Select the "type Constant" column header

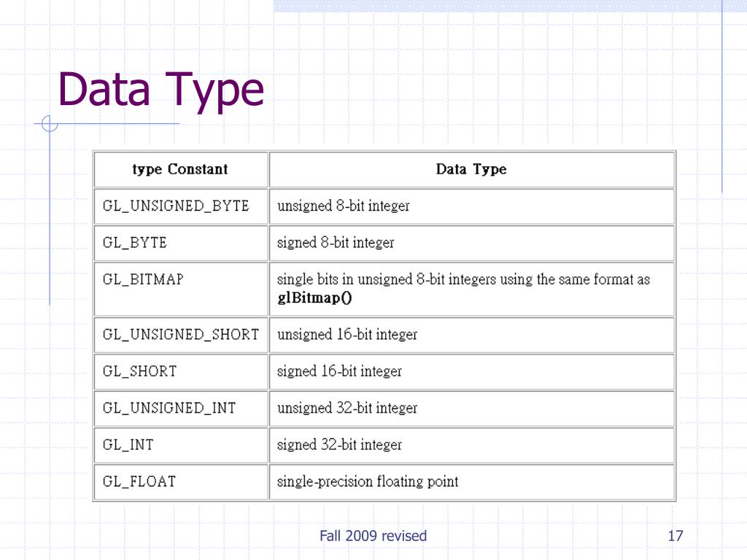[181, 169]
